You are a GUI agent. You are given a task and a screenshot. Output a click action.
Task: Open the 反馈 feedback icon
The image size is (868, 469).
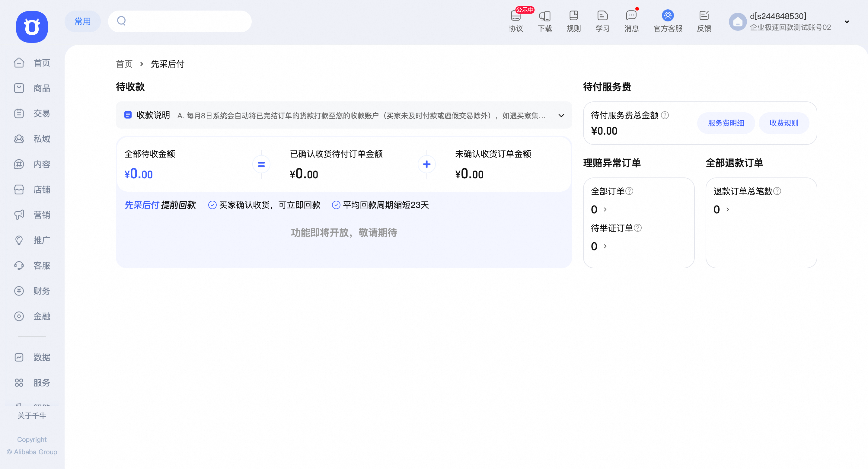pyautogui.click(x=704, y=21)
